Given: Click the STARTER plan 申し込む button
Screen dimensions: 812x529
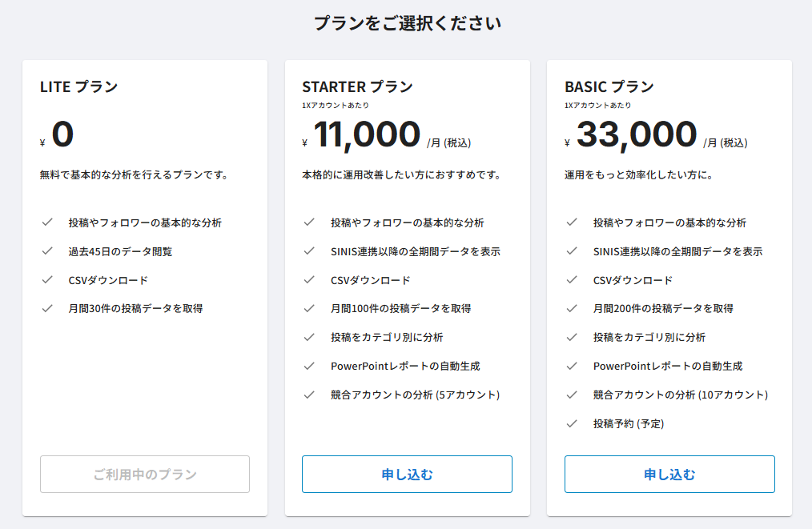Looking at the screenshot, I should (407, 474).
